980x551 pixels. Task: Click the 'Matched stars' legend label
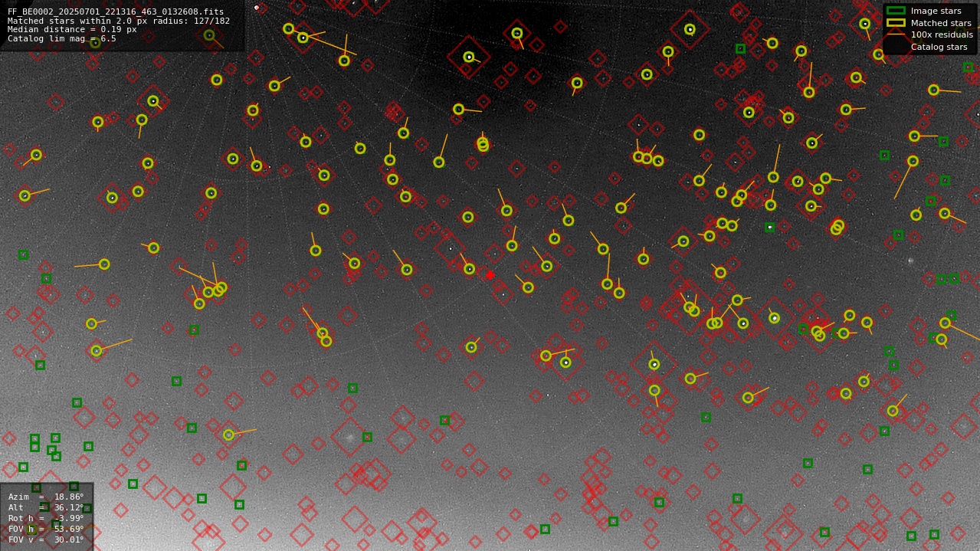[941, 23]
